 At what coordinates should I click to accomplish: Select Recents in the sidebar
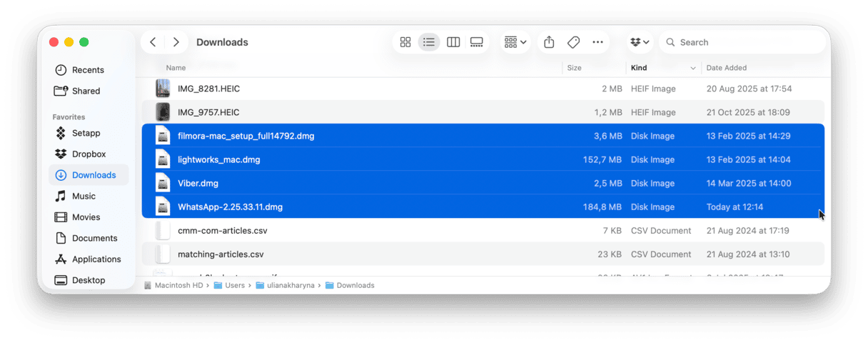[88, 70]
